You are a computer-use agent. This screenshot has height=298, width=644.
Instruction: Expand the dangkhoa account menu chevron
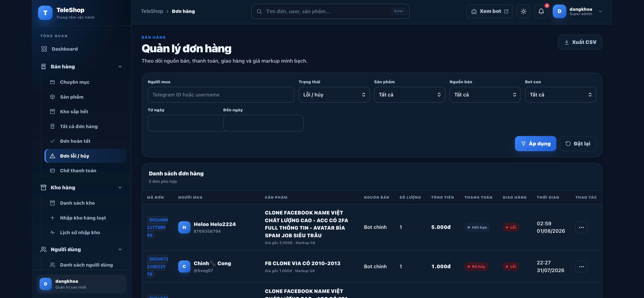coord(600,11)
